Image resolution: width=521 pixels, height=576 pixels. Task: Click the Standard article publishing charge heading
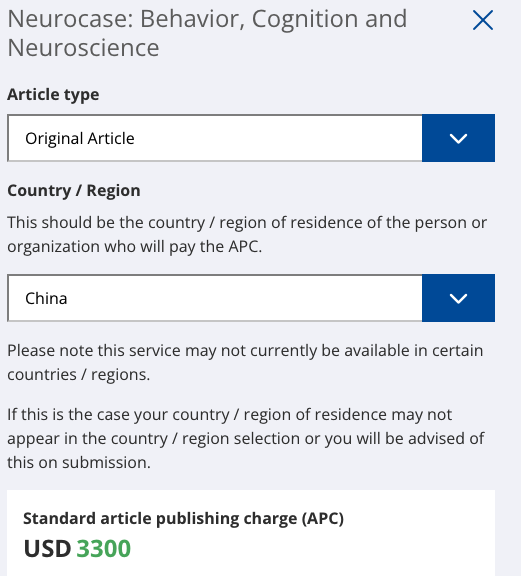point(183,518)
